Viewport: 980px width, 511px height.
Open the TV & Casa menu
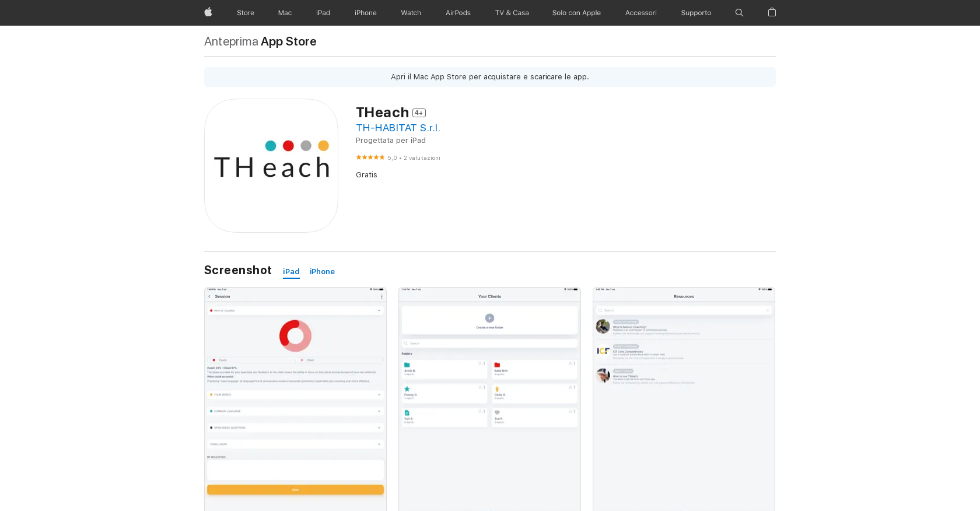tap(512, 13)
